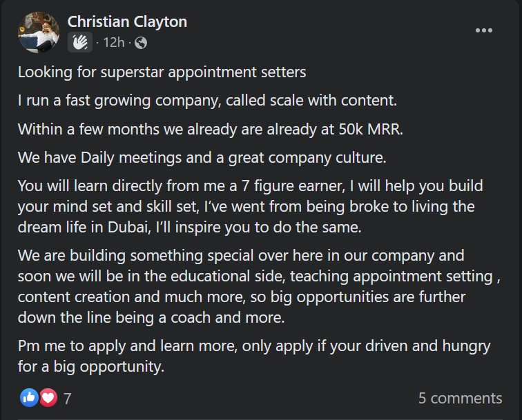The width and height of the screenshot is (522, 420).
Task: Open the 5 comments link
Action: 460,398
